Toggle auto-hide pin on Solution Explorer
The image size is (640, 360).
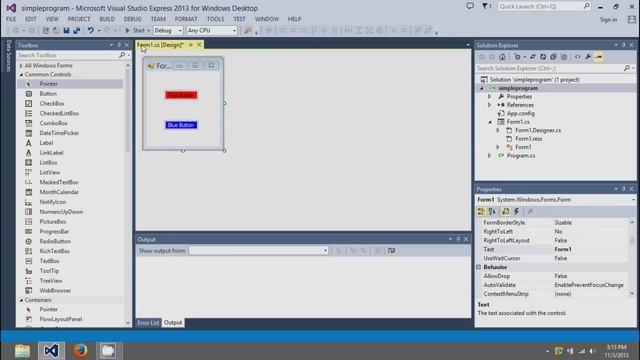coord(624,45)
